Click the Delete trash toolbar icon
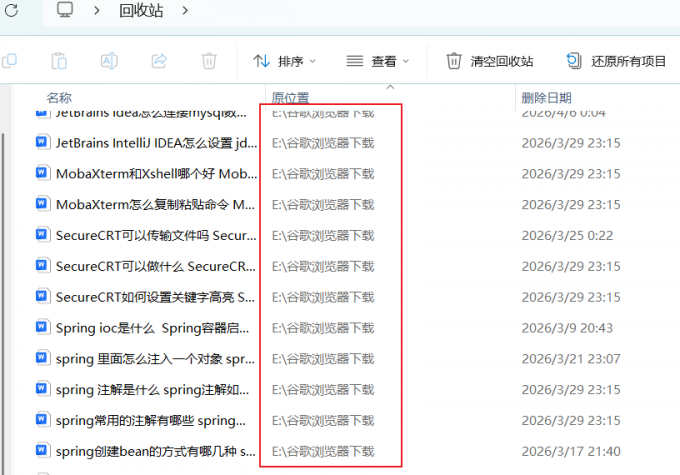680x475 pixels. click(209, 61)
